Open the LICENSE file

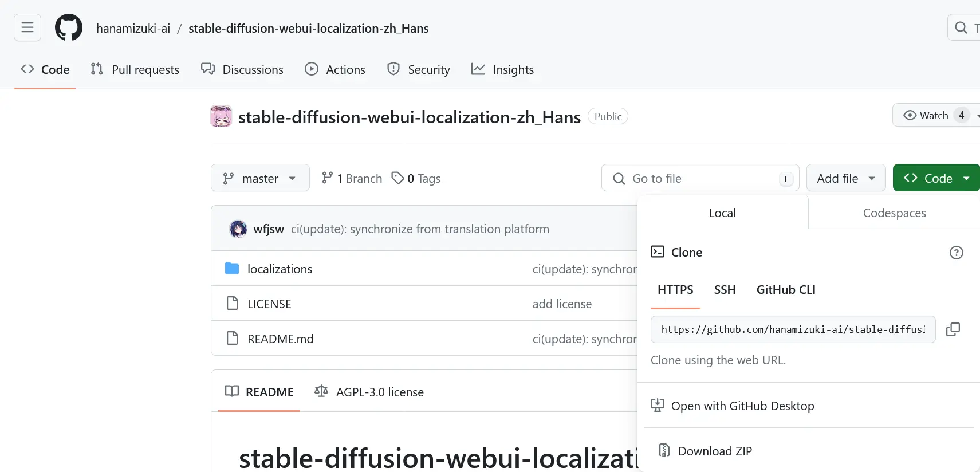tap(269, 304)
